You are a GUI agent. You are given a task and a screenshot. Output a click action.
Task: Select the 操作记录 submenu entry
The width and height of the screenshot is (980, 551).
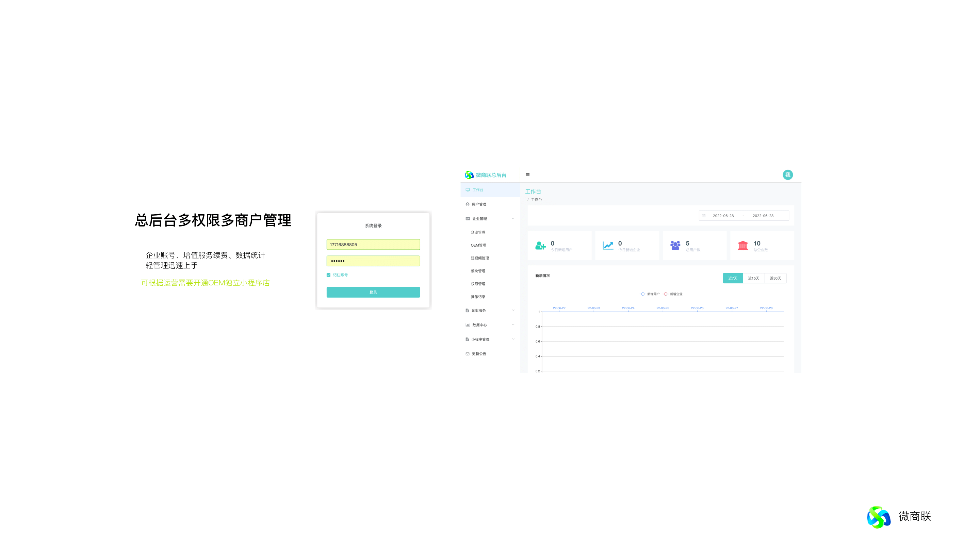pyautogui.click(x=478, y=297)
